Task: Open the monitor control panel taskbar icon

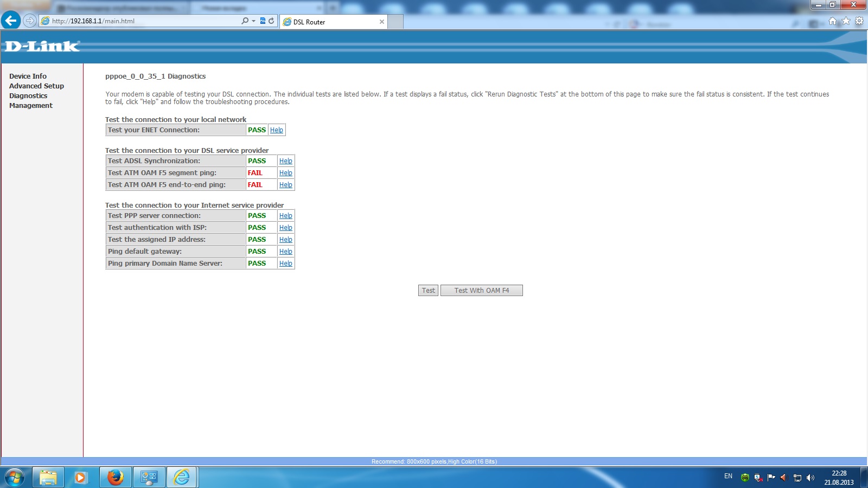Action: point(149,477)
